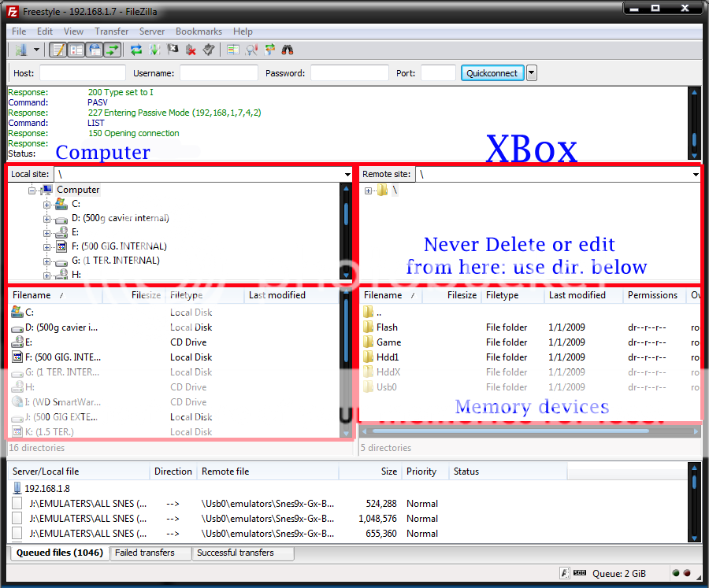Click the parent directory '..' folder icon
Viewport: 709px width, 588px height.
click(369, 312)
